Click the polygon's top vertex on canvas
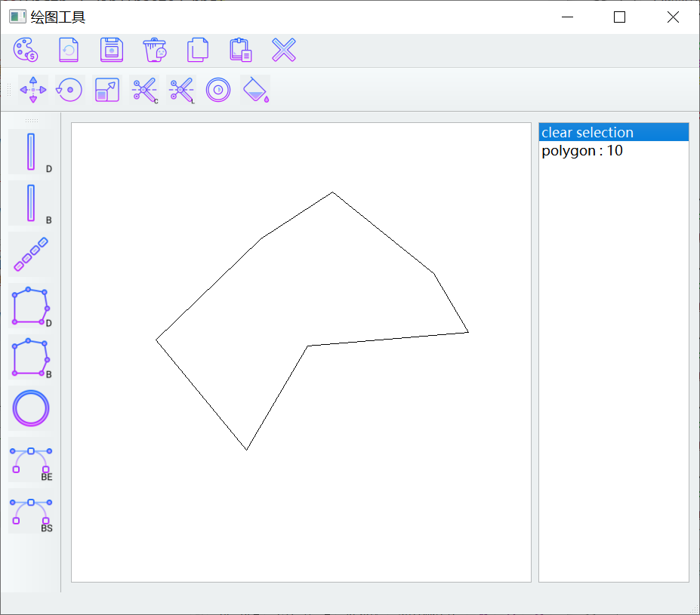 pyautogui.click(x=332, y=192)
